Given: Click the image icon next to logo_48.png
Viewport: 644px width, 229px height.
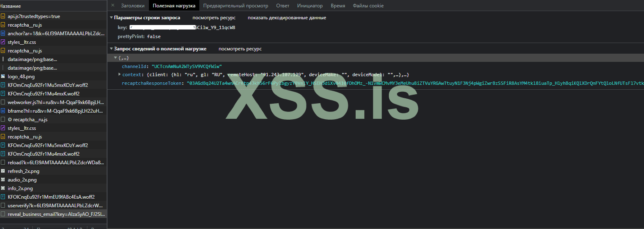Looking at the screenshot, I should [x=3, y=77].
